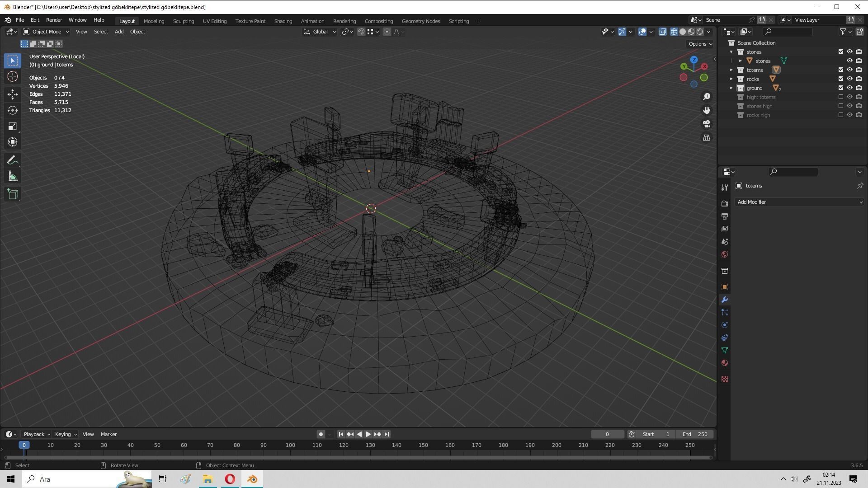Open the Global transform orientation dropdown
Image resolution: width=868 pixels, height=488 pixels.
[x=320, y=32]
